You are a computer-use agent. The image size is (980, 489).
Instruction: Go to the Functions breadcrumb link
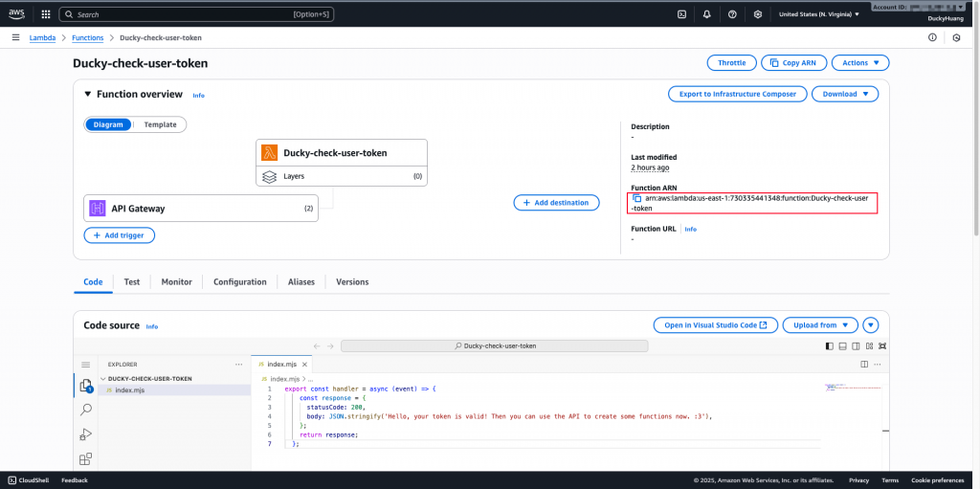(x=87, y=37)
